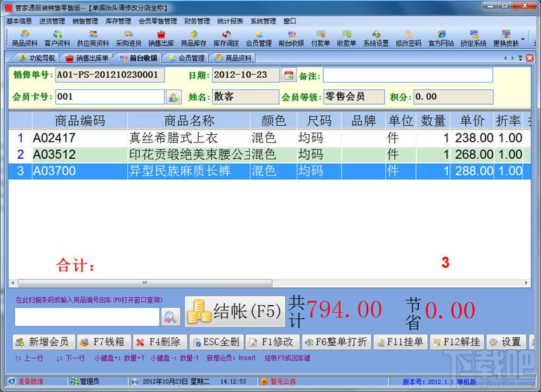Click the barcode search magnifier icon
Screen dimensions: 541x392
point(171,316)
